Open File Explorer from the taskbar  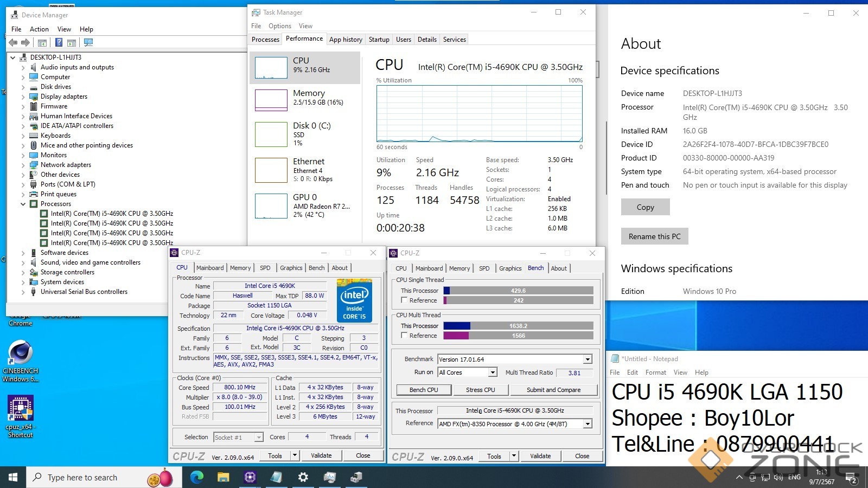[224, 477]
